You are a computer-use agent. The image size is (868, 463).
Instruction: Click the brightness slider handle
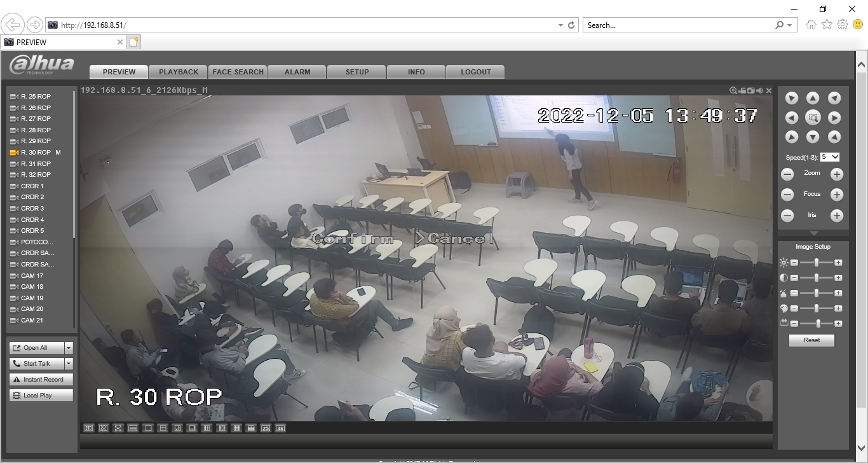click(817, 263)
